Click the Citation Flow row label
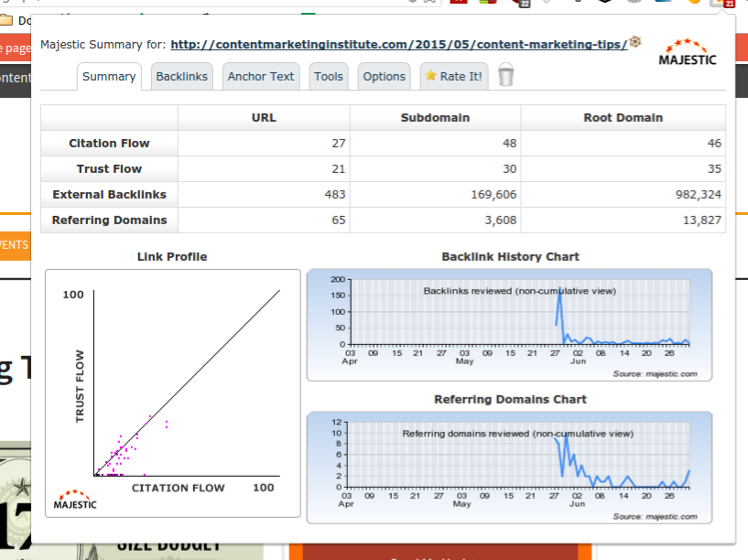This screenshot has height=560, width=748. coord(109,144)
